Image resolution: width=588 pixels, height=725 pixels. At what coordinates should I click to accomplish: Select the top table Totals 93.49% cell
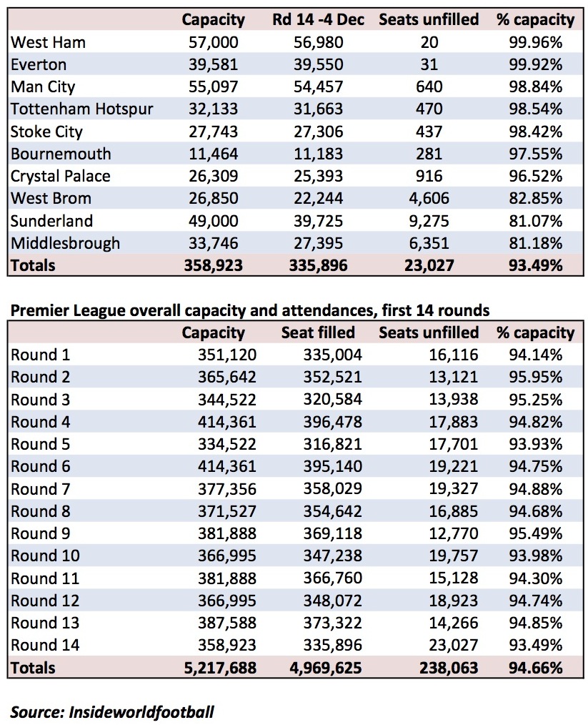[x=536, y=265]
